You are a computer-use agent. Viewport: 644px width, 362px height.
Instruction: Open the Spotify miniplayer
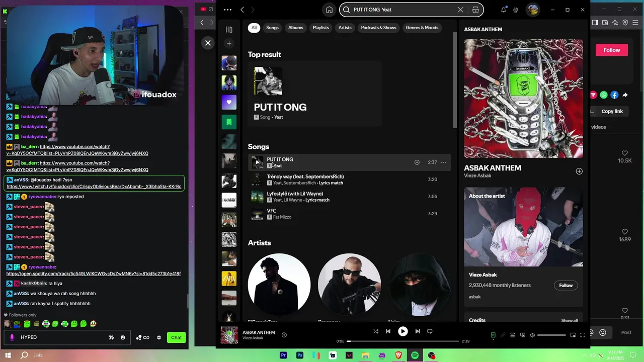coord(573,335)
